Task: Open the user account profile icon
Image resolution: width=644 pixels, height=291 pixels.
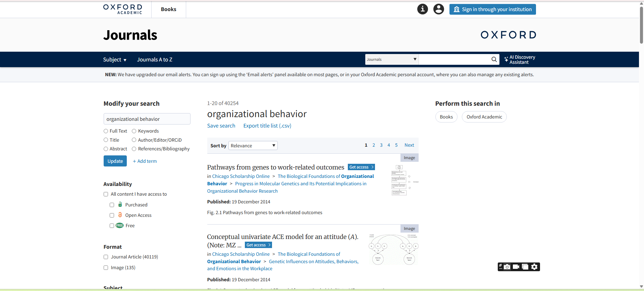Action: (438, 9)
